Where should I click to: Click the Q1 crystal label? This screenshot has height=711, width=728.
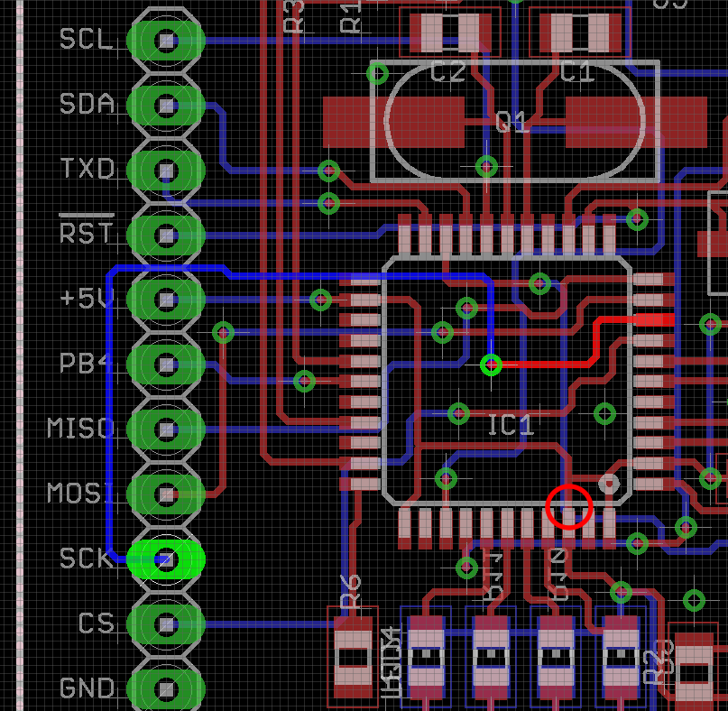point(512,122)
